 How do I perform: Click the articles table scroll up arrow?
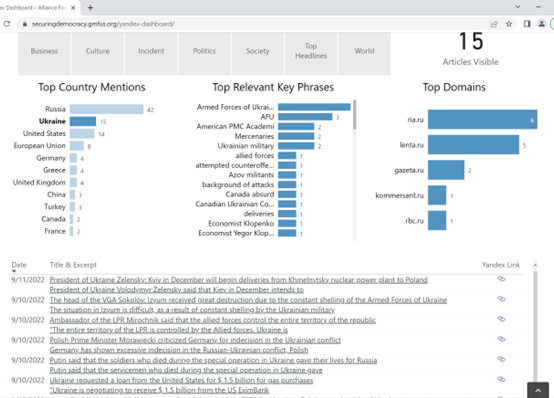(x=535, y=265)
